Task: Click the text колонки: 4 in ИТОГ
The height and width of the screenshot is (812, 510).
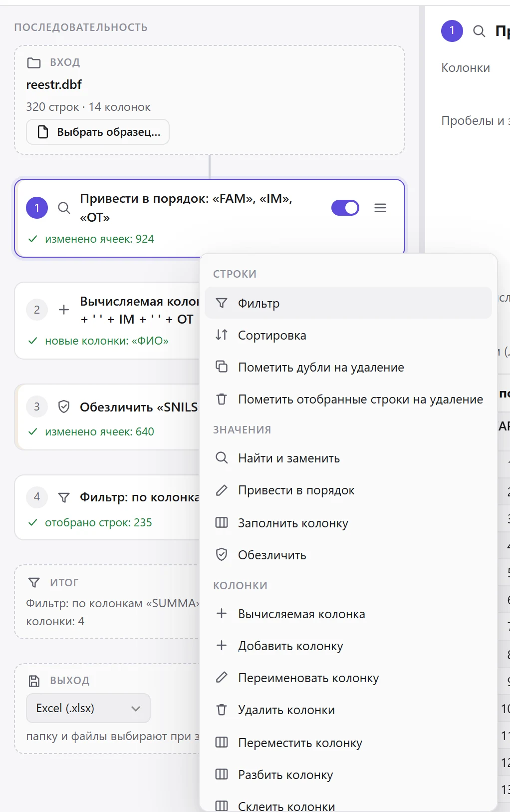Action: tap(55, 621)
